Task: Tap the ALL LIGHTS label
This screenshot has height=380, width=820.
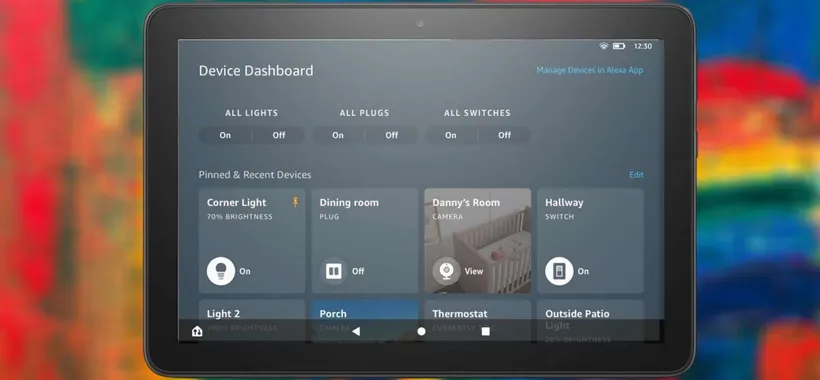Action: (x=252, y=112)
